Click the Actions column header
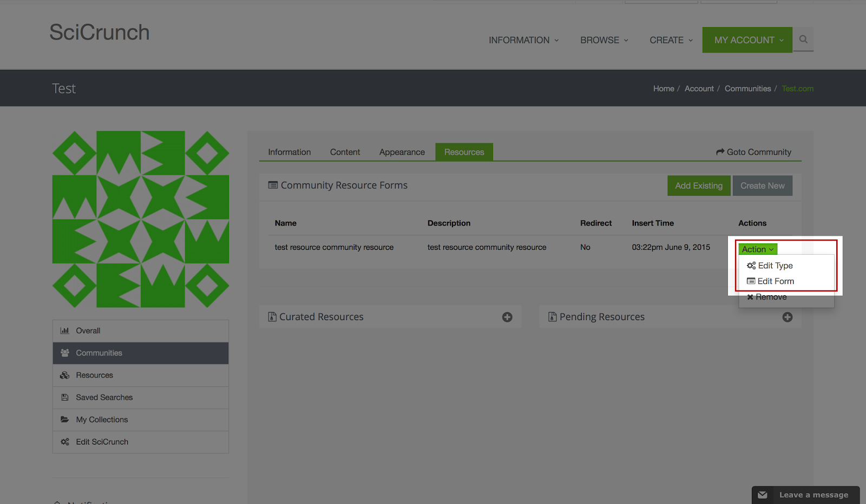 click(752, 223)
